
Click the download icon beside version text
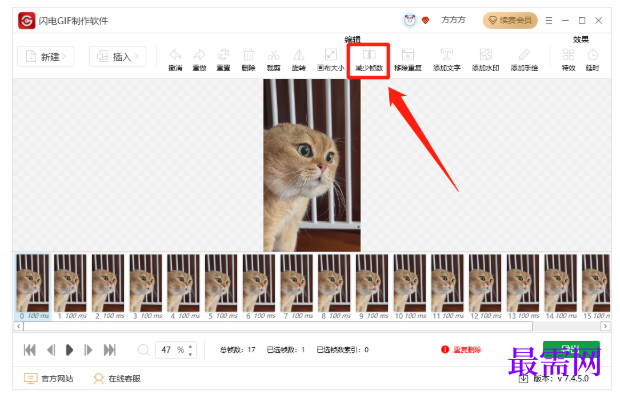pyautogui.click(x=523, y=378)
